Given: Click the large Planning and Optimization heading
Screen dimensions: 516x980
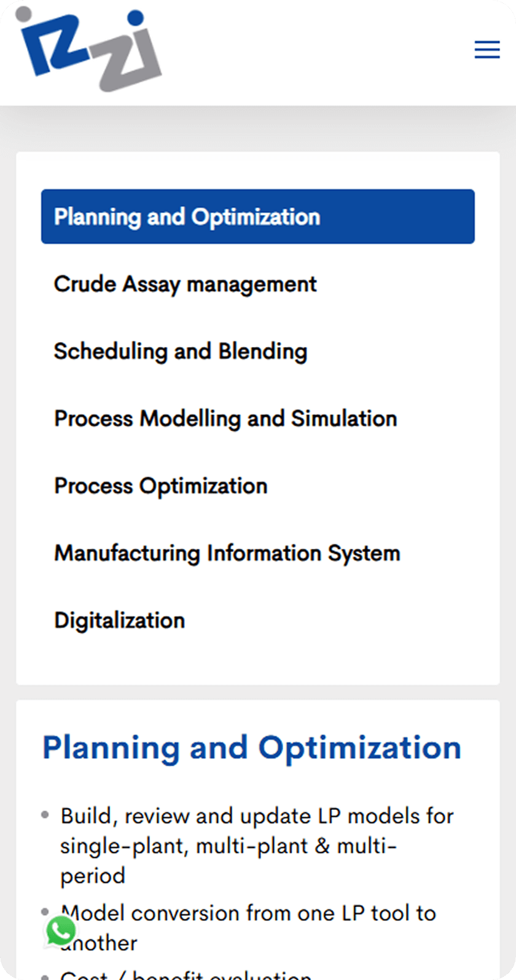Looking at the screenshot, I should 251,748.
